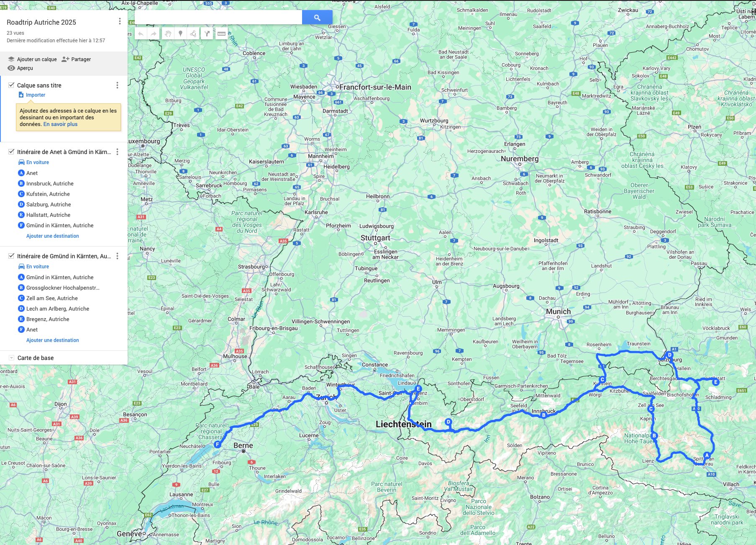Click map marker D near Liechtenstein label
Screen dimensions: 756x545
point(448,422)
